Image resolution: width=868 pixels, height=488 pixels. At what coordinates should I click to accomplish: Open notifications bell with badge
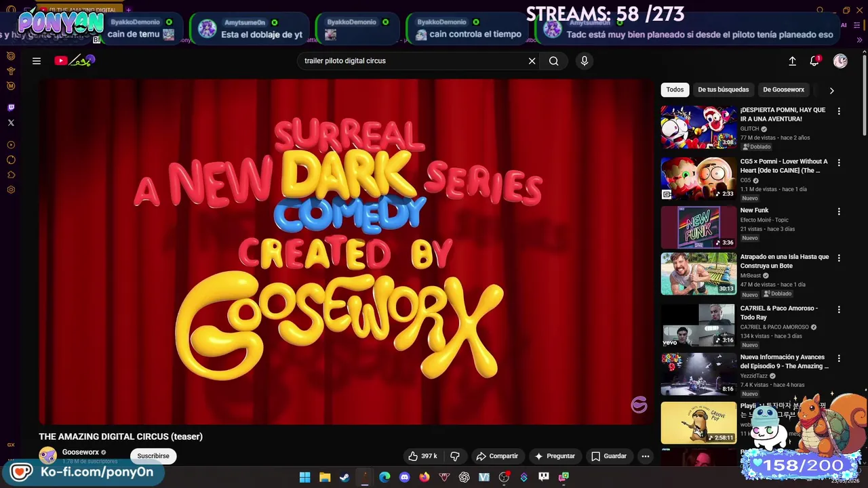[815, 61]
